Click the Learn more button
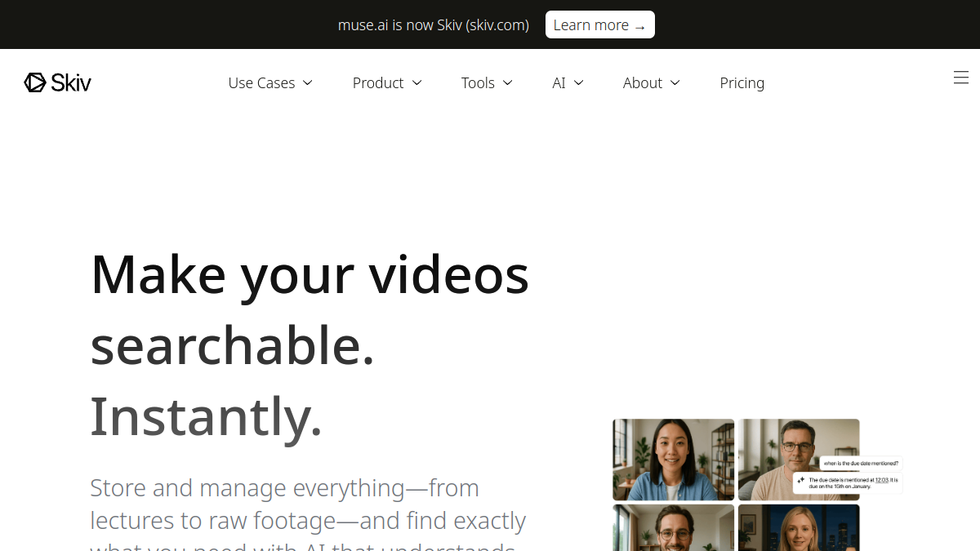 pyautogui.click(x=600, y=24)
